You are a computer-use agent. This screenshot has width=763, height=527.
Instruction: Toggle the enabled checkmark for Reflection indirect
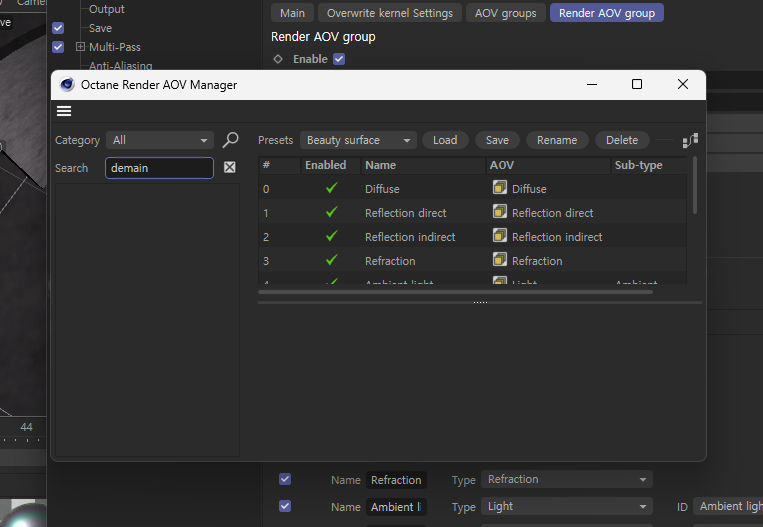click(x=331, y=236)
